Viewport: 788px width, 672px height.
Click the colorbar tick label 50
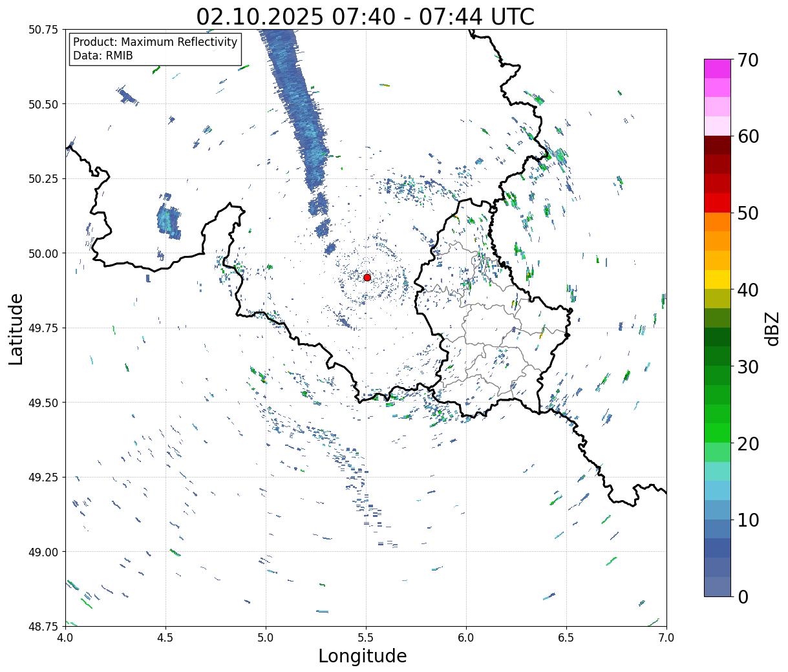click(748, 213)
